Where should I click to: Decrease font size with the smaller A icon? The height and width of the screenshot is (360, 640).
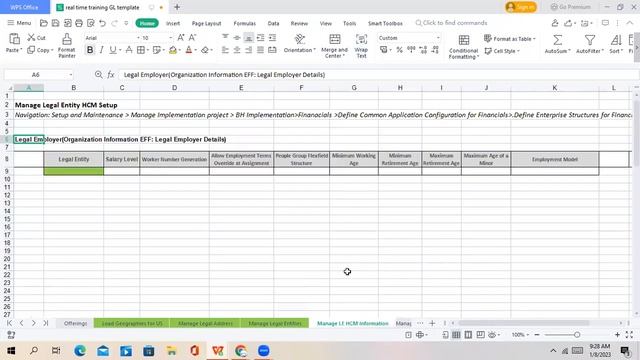(192, 38)
